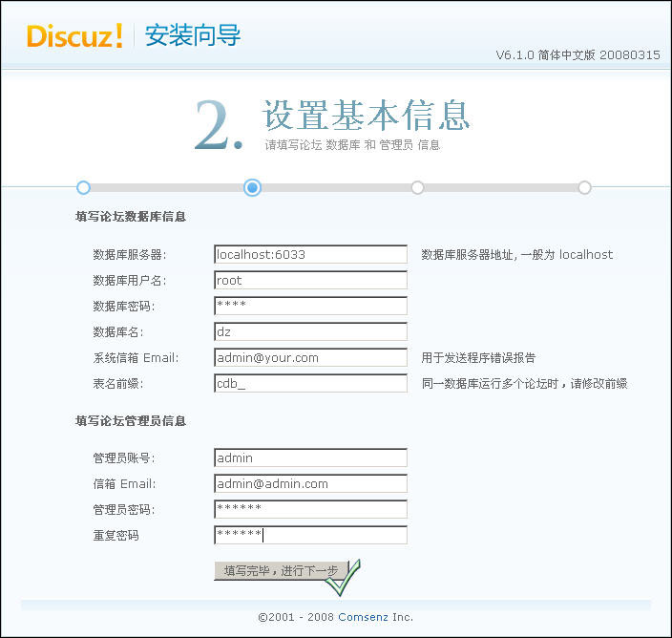This screenshot has width=672, height=638.
Task: Click the database name field containing dz
Action: (310, 332)
